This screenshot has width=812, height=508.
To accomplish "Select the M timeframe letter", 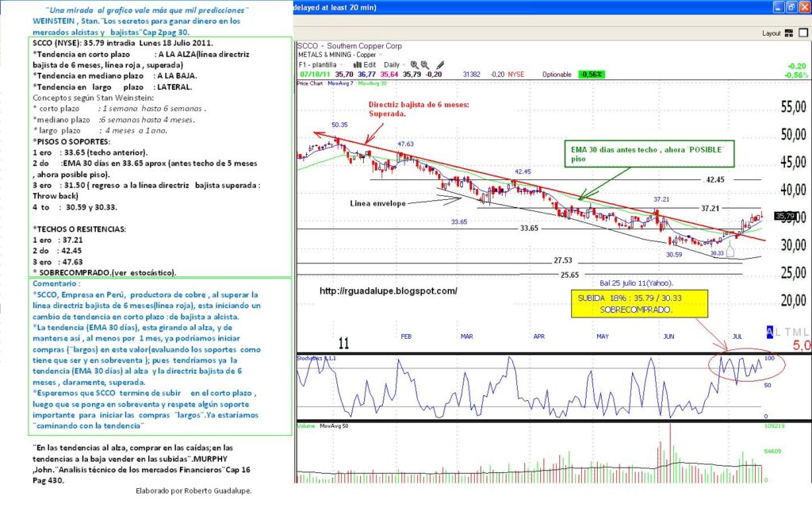I will point(798,332).
